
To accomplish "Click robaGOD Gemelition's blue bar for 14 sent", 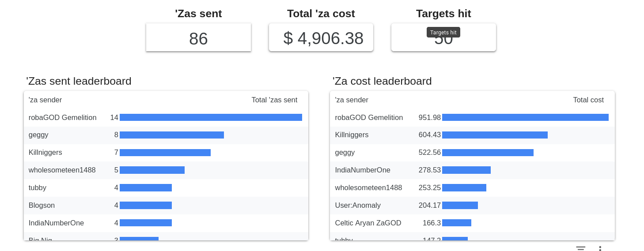I will 211,117.
